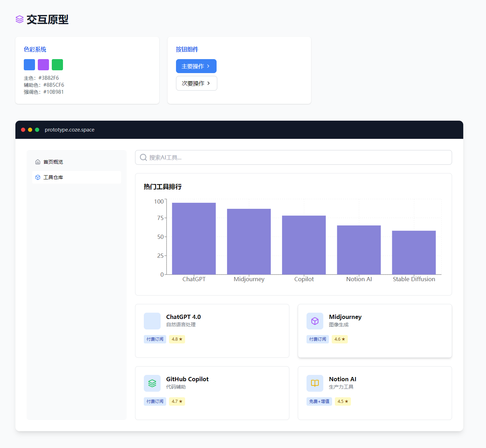The width and height of the screenshot is (486, 448).
Task: Select the purple secondary color swatch
Action: (43, 65)
